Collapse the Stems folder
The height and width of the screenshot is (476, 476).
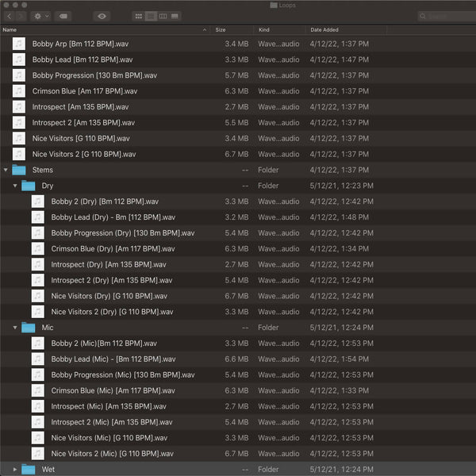(6, 170)
